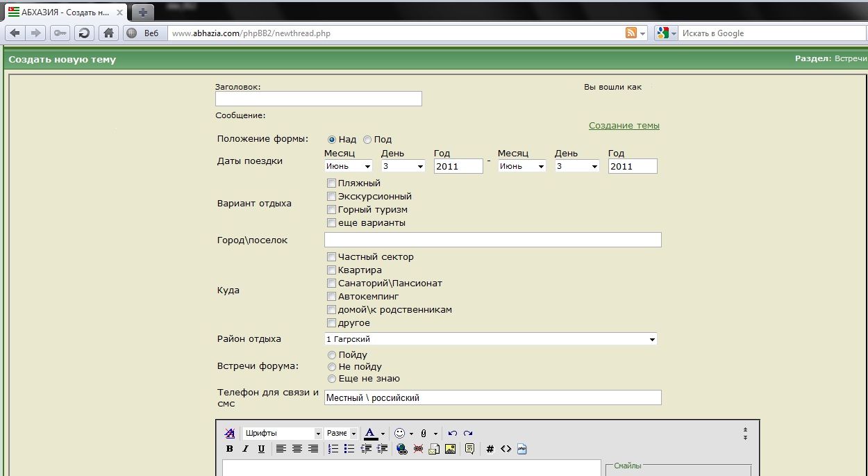Increase the text indent

tap(381, 449)
